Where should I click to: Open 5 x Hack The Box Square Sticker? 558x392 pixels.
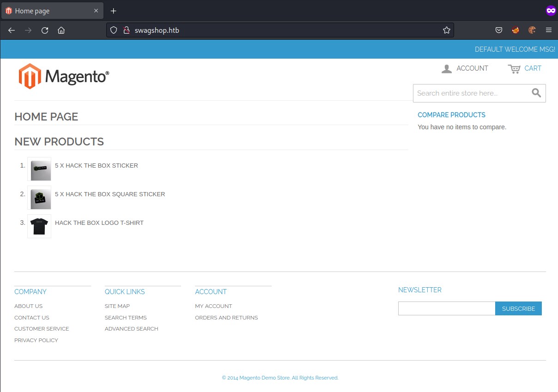click(x=110, y=194)
